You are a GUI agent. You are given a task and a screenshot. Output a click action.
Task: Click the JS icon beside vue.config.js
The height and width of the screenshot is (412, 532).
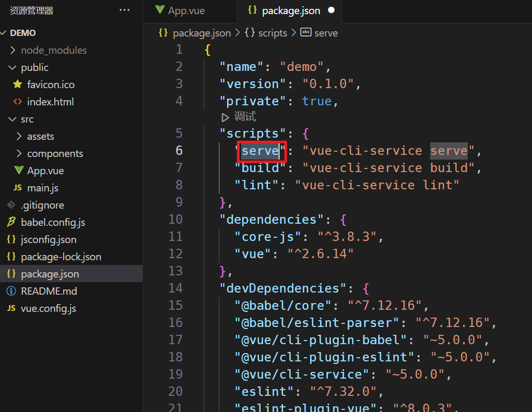pos(11,308)
